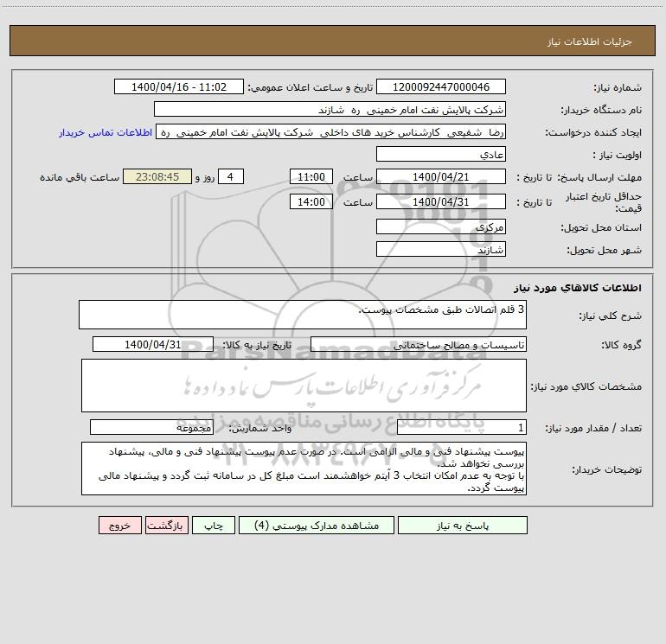The width and height of the screenshot is (666, 644).
Task: Click section heading اطلاعات کالاهای مورد نیاز
Action: click(578, 288)
